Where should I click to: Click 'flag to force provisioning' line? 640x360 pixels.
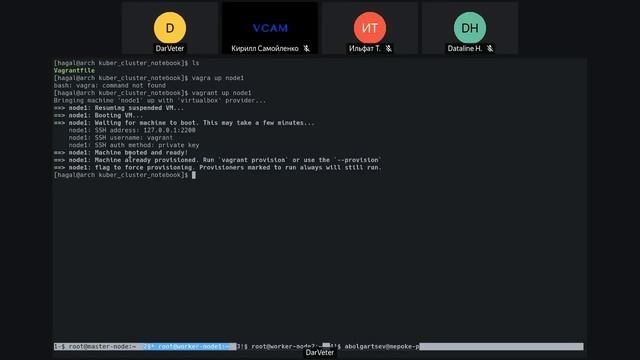(x=218, y=167)
